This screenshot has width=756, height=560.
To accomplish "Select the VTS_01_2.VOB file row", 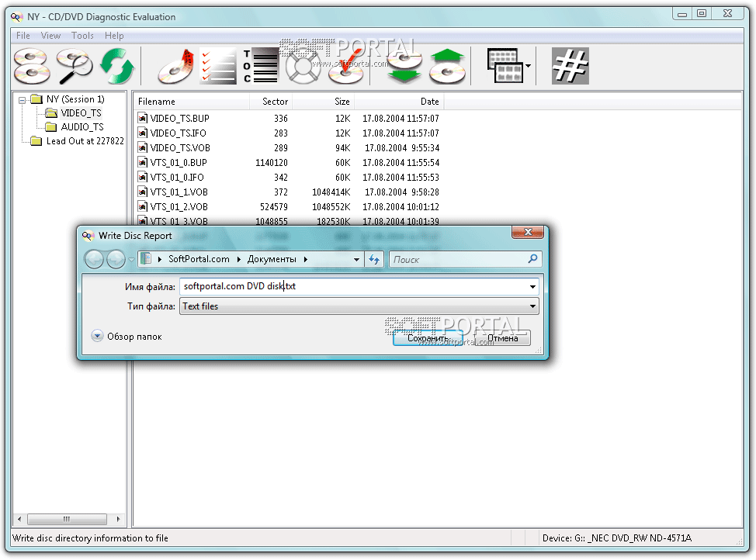I will pyautogui.click(x=288, y=207).
